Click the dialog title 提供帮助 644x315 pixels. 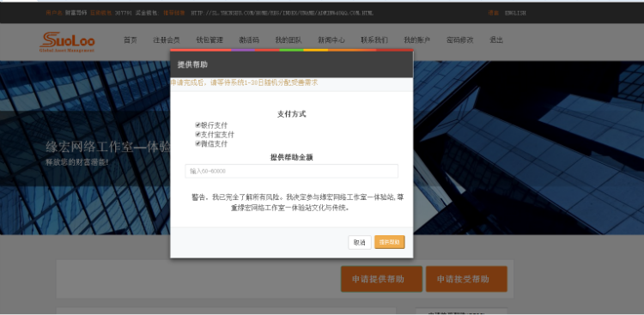click(x=192, y=64)
